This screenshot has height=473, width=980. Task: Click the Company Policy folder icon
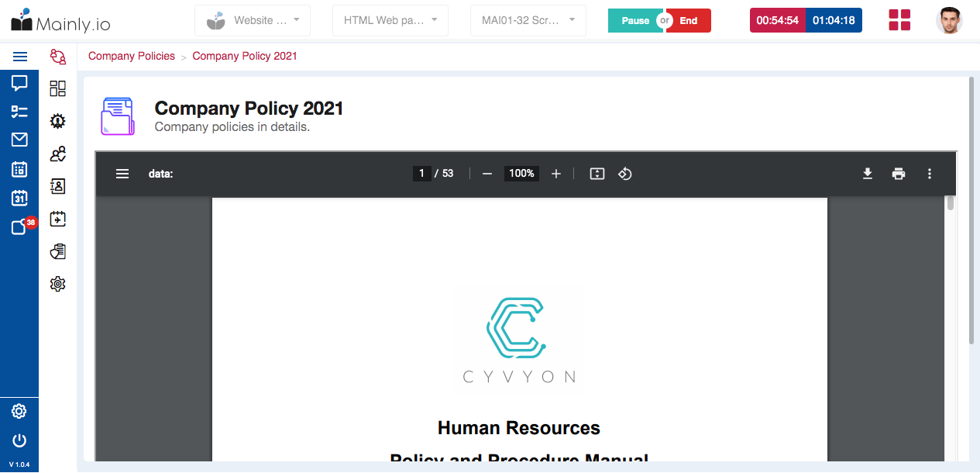tap(118, 116)
